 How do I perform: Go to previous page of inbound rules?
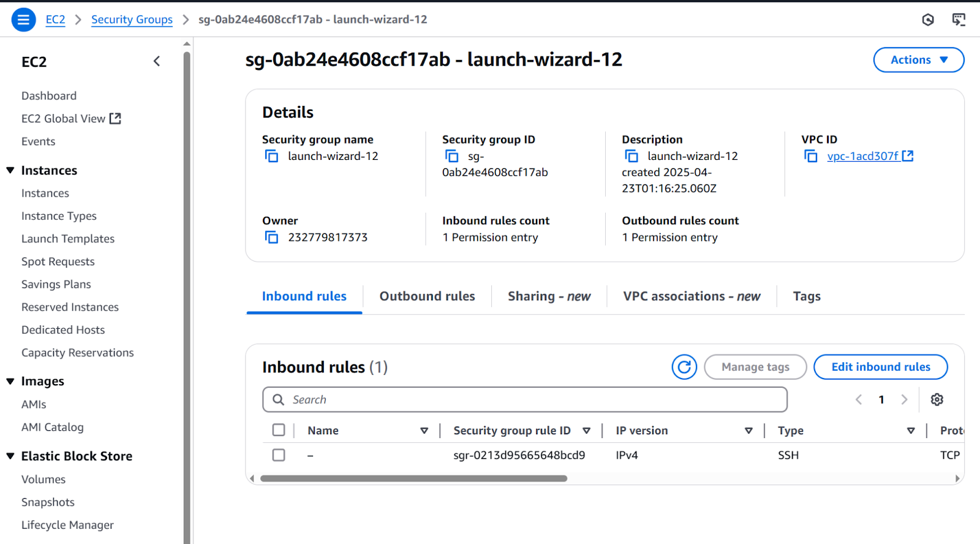pyautogui.click(x=859, y=399)
